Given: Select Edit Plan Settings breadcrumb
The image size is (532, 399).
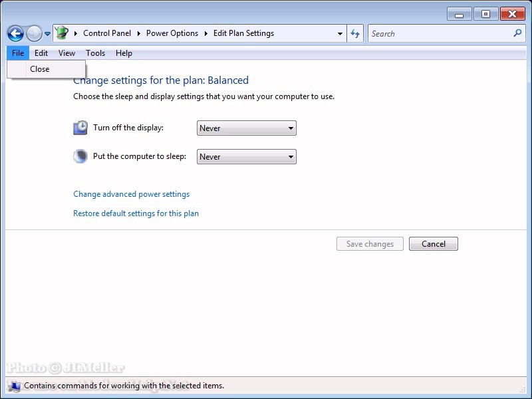Looking at the screenshot, I should coord(243,33).
